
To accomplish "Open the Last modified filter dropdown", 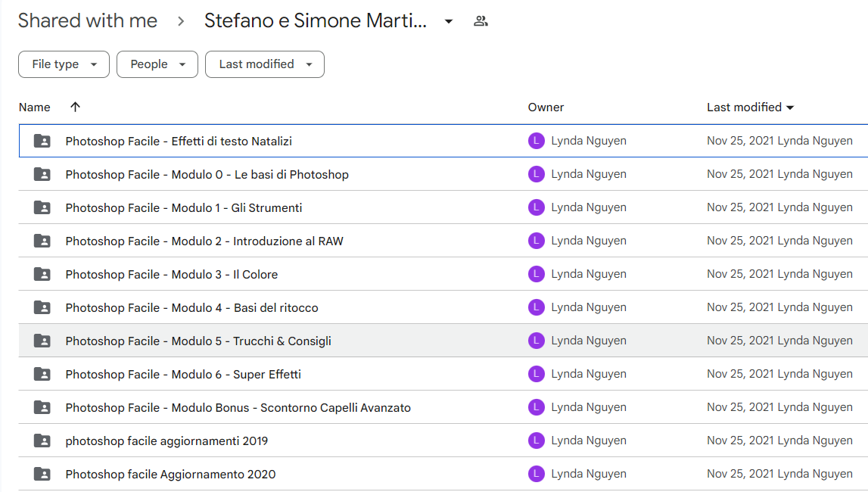I will 265,64.
